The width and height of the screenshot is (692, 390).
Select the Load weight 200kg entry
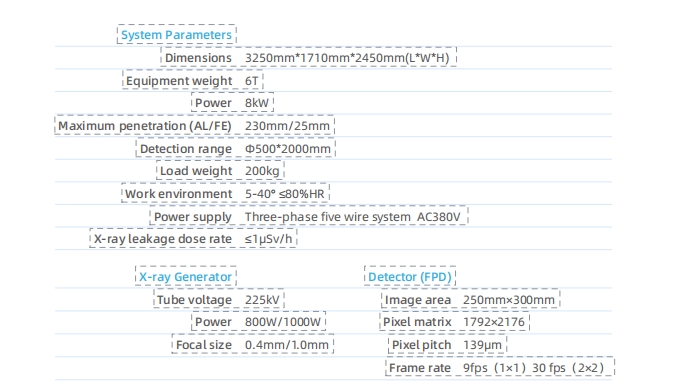[220, 170]
